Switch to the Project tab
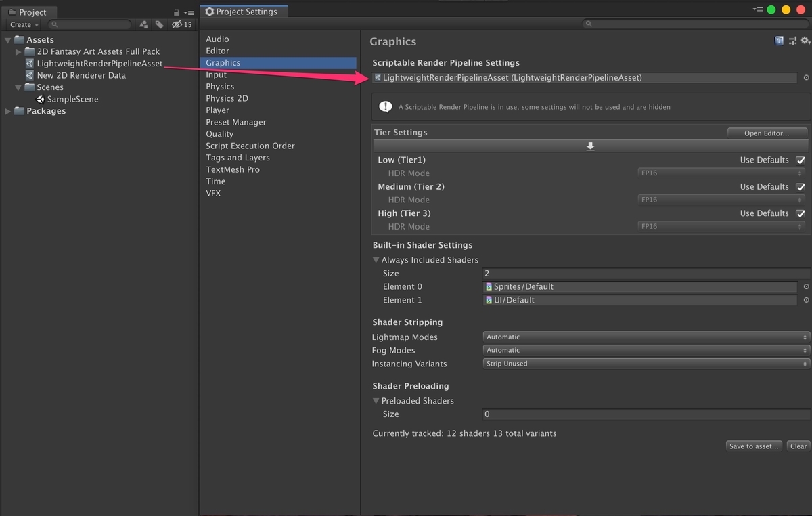The height and width of the screenshot is (516, 812). (28, 12)
